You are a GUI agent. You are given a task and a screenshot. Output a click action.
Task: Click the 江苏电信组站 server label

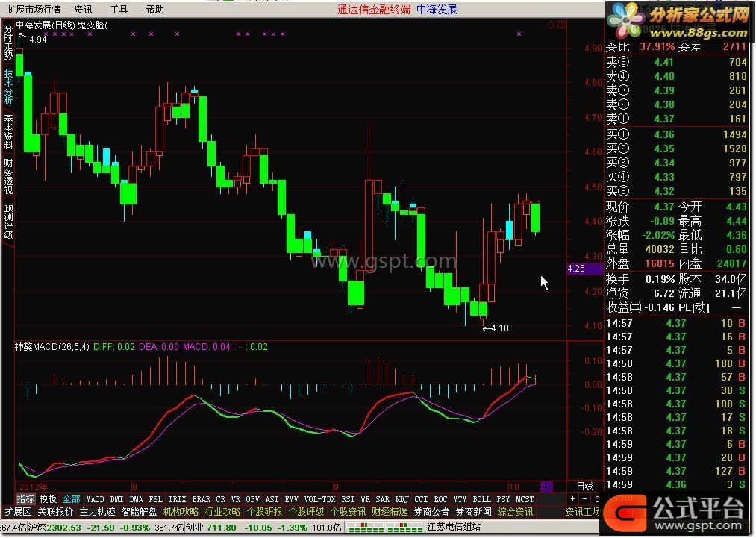454,528
